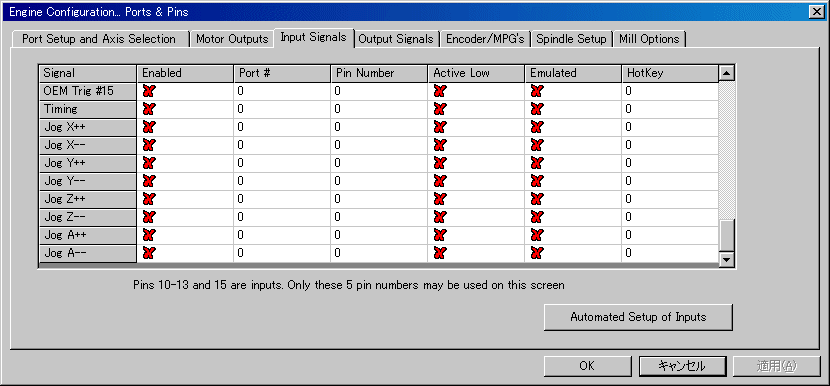The image size is (830, 386).
Task: Click the Pin Number cell for Jog X++
Action: [379, 127]
